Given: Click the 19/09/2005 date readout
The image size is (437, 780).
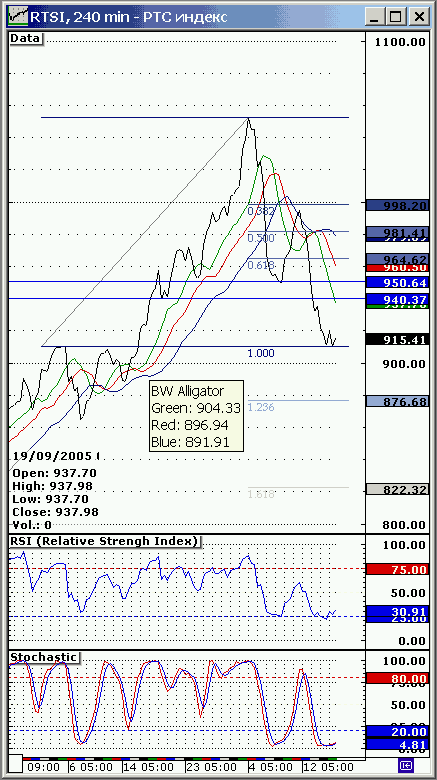Looking at the screenshot, I should 53,456.
